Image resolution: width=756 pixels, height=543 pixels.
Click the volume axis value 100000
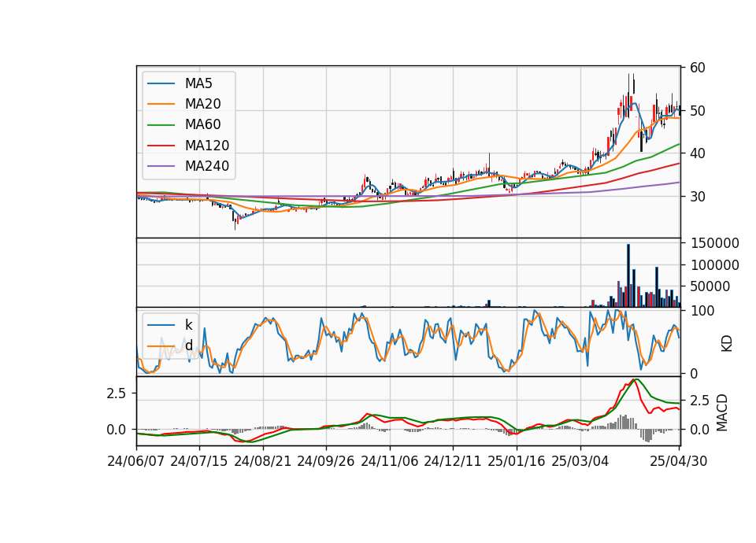point(714,265)
